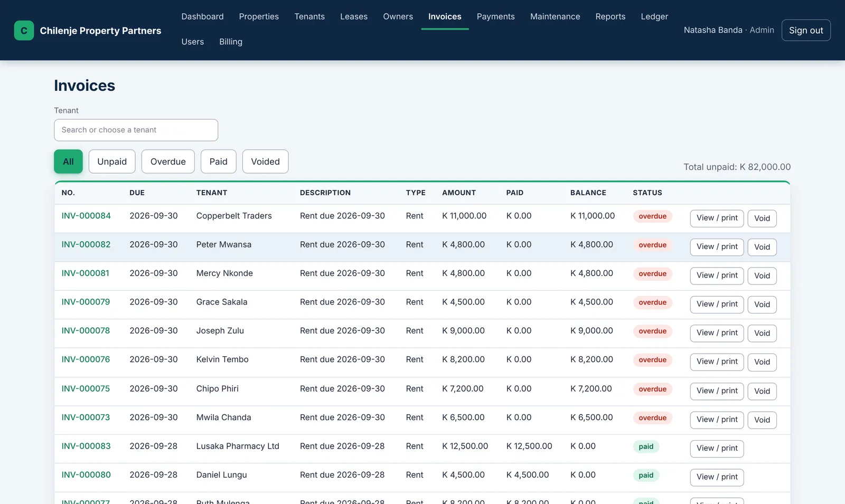Screen dimensions: 845x504
Task: Void Kelvin Tembo's invoice
Action: 762,362
